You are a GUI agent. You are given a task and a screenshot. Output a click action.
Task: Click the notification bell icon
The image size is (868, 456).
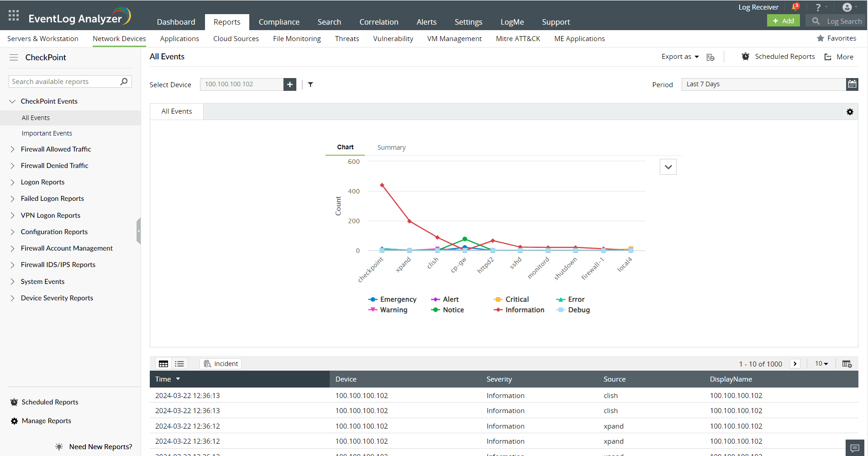coord(794,6)
